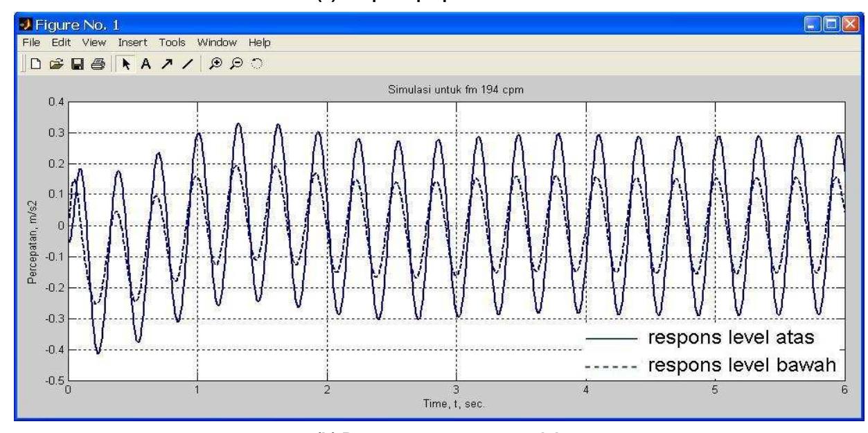
Task: Click the New Figure toolbar icon
Action: (x=35, y=63)
